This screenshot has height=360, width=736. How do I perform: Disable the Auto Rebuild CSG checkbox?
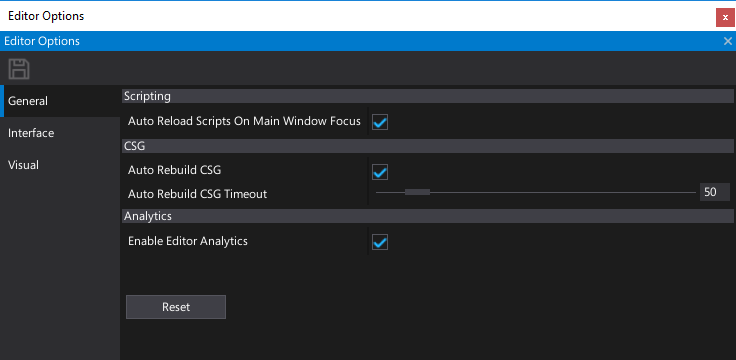coord(380,172)
